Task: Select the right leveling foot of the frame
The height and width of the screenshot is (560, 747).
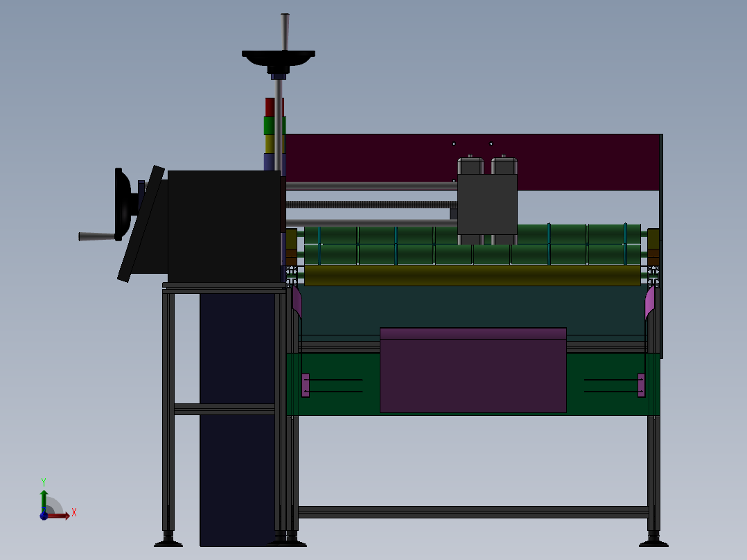Action: point(653,541)
